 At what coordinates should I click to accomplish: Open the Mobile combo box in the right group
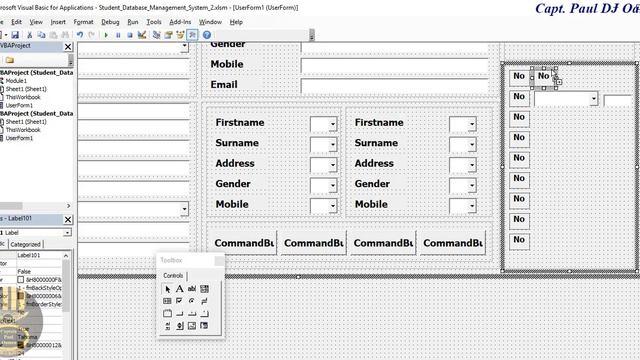[x=472, y=206]
